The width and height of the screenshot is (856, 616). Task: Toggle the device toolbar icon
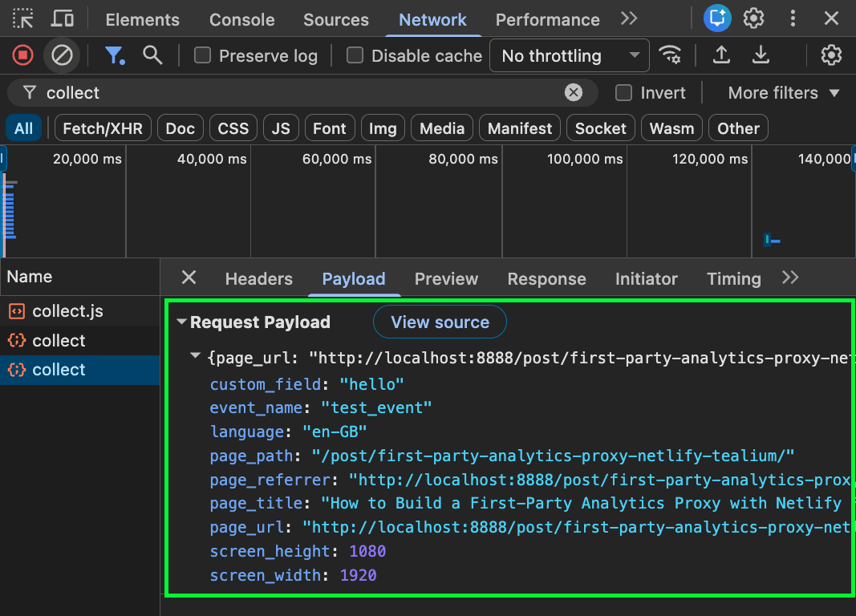pyautogui.click(x=63, y=19)
